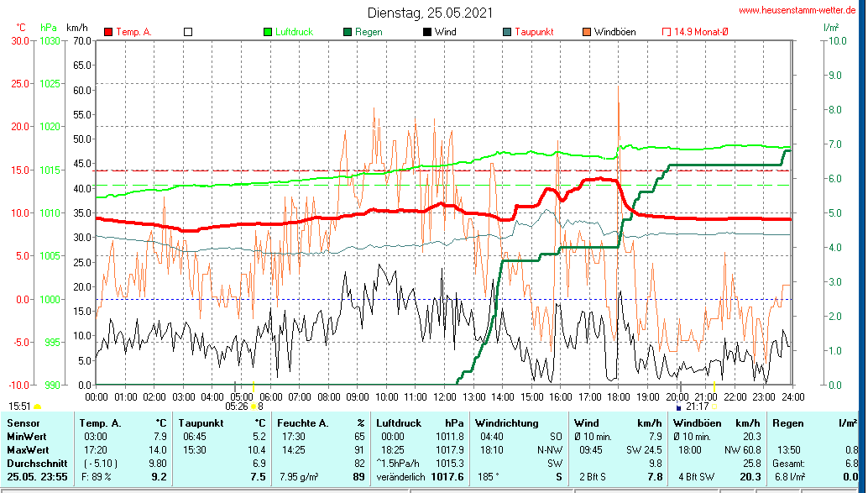This screenshot has width=868, height=493.
Task: Click the 'Sensor' table header
Action: tap(24, 423)
